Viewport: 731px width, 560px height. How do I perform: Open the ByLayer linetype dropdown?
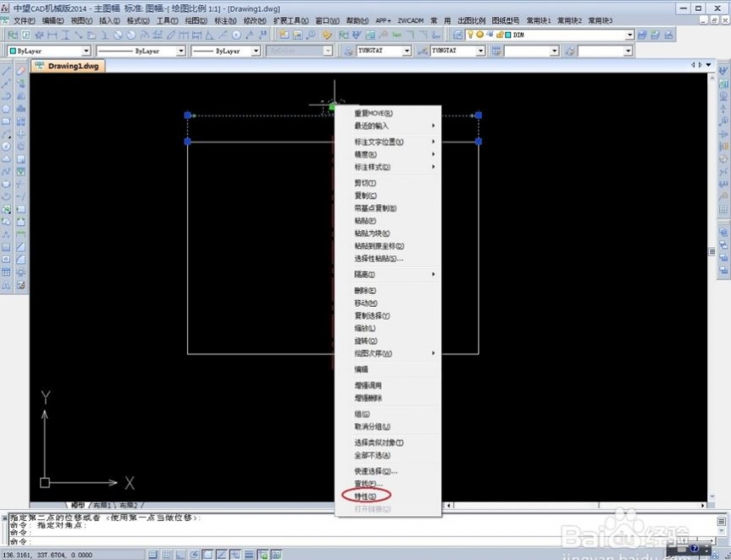coord(181,51)
